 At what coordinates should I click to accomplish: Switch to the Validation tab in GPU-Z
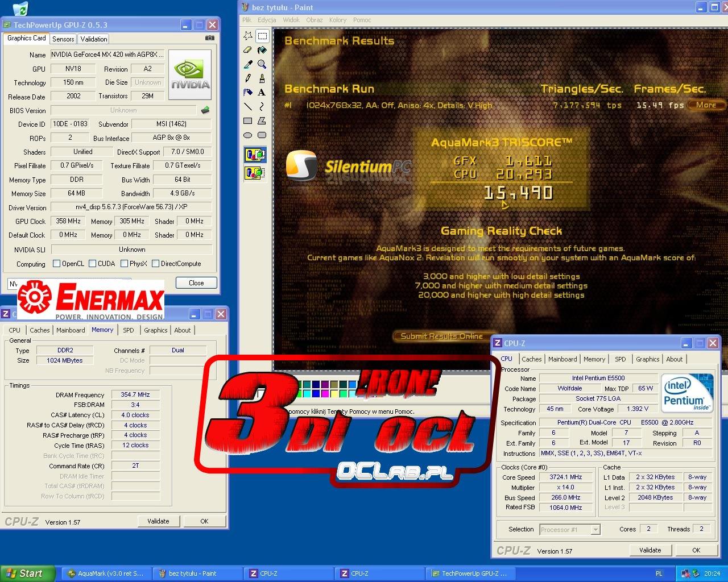(x=94, y=39)
